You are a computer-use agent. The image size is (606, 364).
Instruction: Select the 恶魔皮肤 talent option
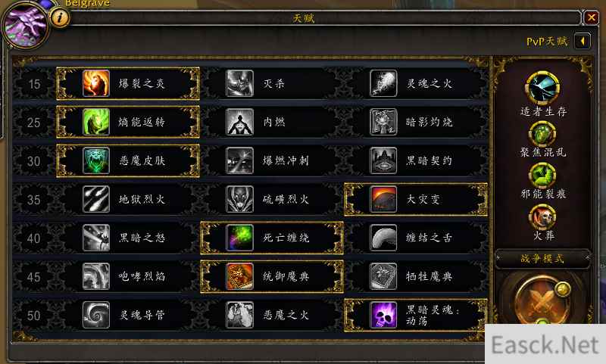click(x=128, y=160)
